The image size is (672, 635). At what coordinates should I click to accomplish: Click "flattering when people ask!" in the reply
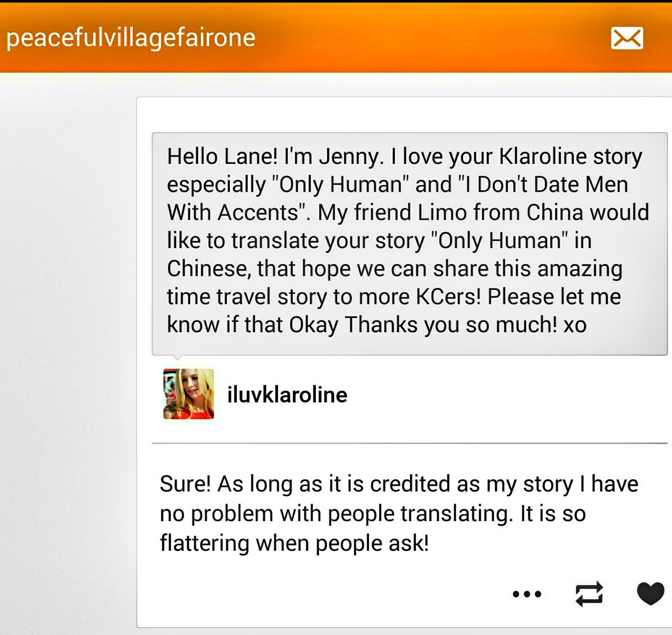(294, 543)
